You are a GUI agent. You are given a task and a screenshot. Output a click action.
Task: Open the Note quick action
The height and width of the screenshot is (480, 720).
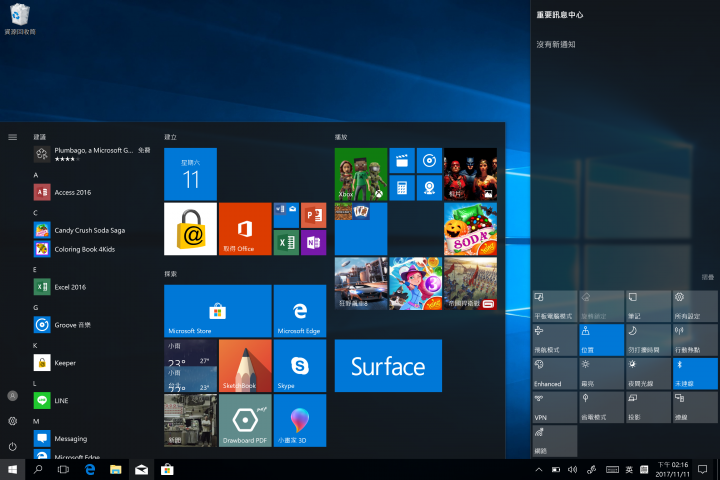click(x=648, y=306)
